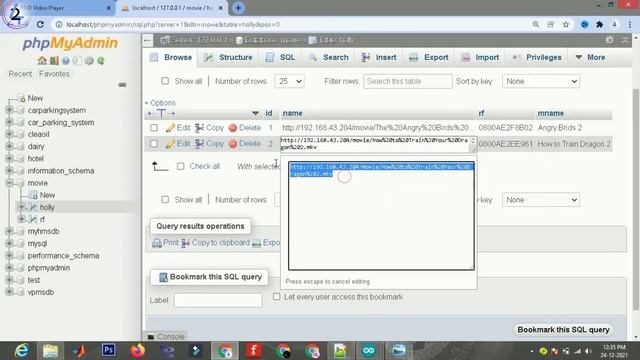Open the Import tab
The width and height of the screenshot is (640, 360).
(x=480, y=58)
